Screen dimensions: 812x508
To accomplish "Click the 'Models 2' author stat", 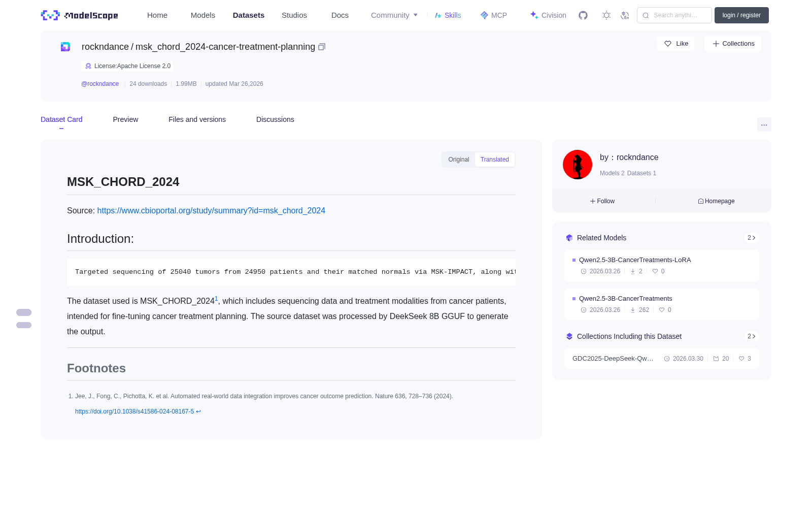I will 612,173.
